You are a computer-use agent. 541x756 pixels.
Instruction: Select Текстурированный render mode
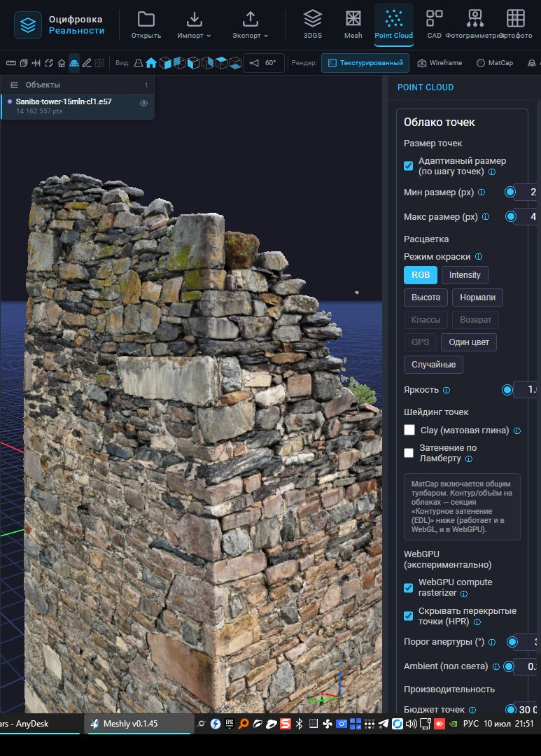pyautogui.click(x=365, y=63)
